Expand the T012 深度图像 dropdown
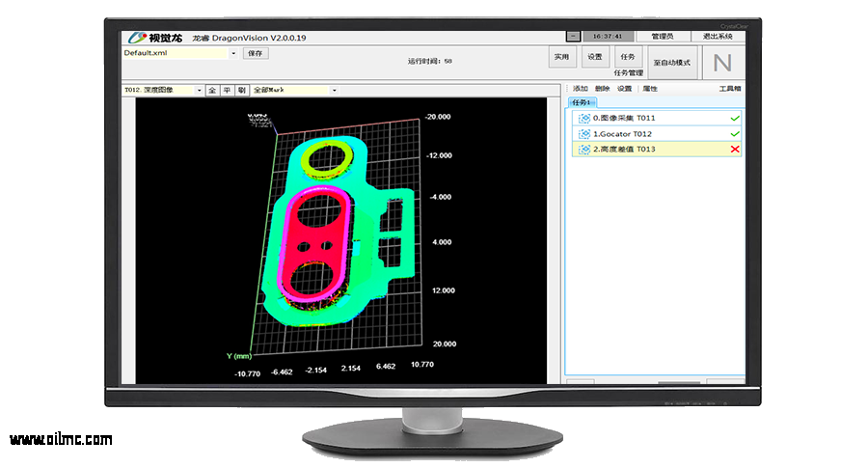 click(200, 90)
